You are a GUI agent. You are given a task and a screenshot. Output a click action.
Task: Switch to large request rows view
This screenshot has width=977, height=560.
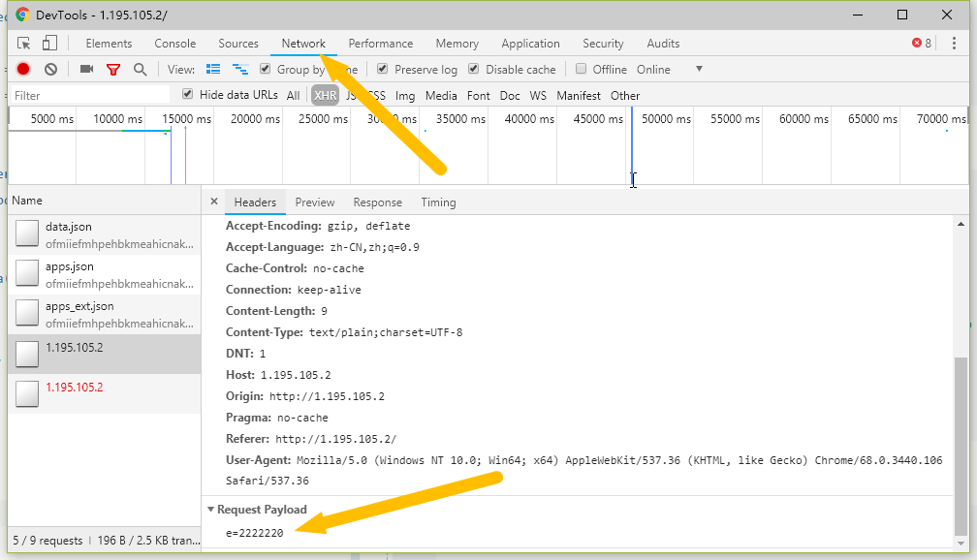213,69
